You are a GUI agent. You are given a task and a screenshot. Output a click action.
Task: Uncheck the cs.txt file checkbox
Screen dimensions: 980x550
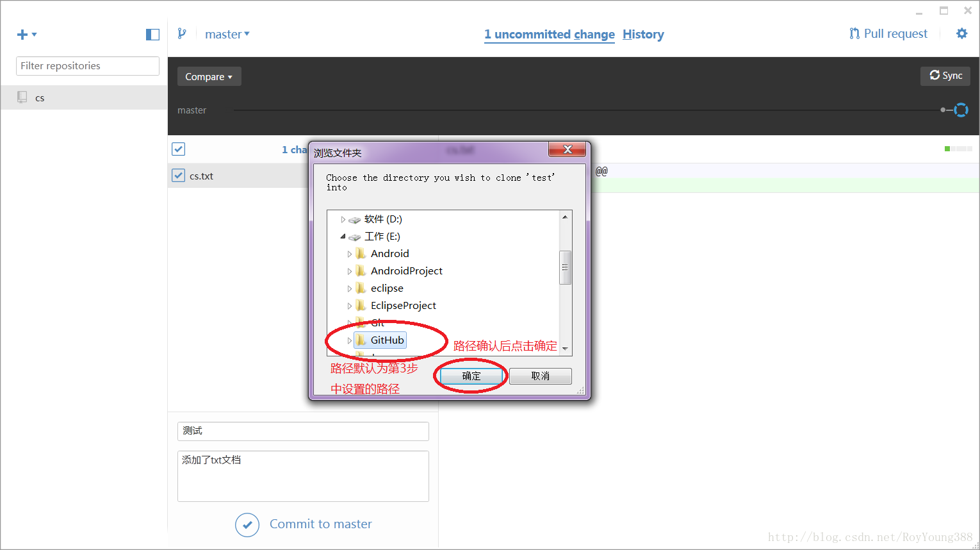point(179,176)
